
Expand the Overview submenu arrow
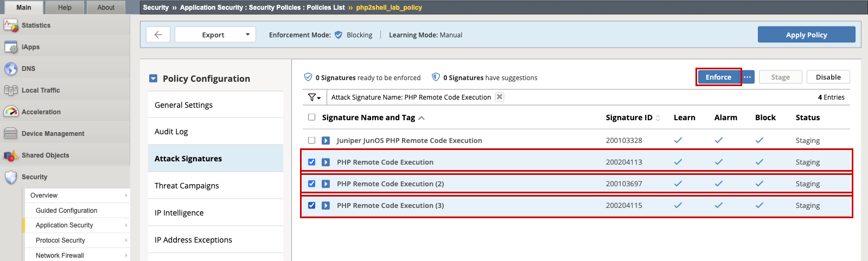[x=126, y=195]
